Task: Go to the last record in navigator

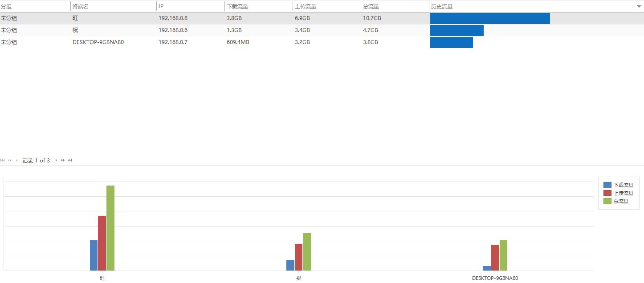Action: [70, 160]
